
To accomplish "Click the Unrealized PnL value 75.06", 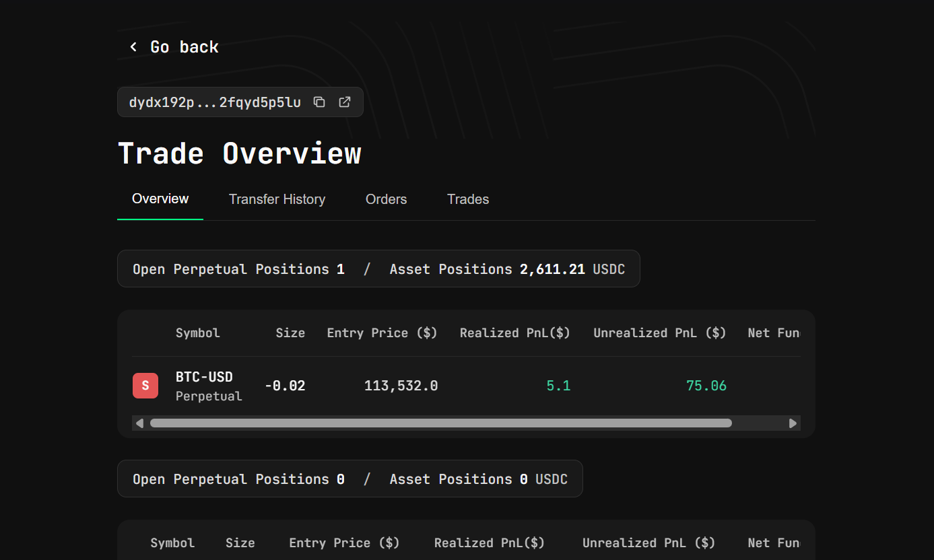I will (x=706, y=386).
